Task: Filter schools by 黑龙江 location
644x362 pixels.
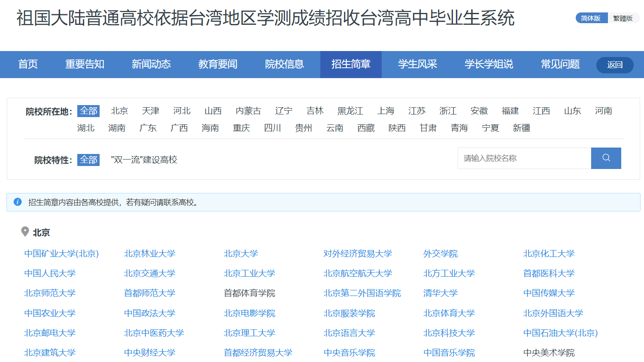Action: [x=350, y=111]
